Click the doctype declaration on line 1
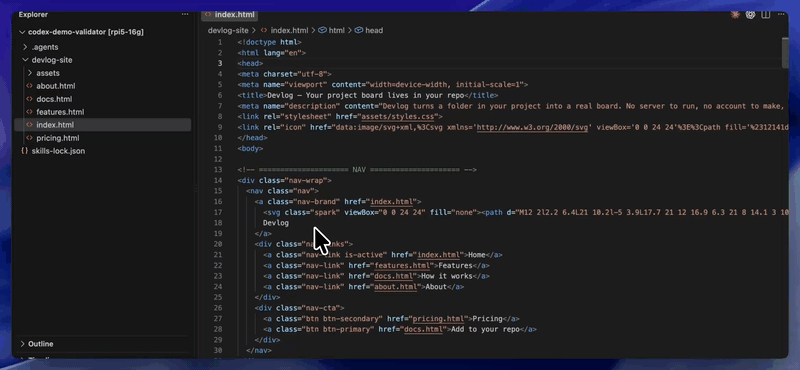This screenshot has width=800, height=370. coord(269,42)
